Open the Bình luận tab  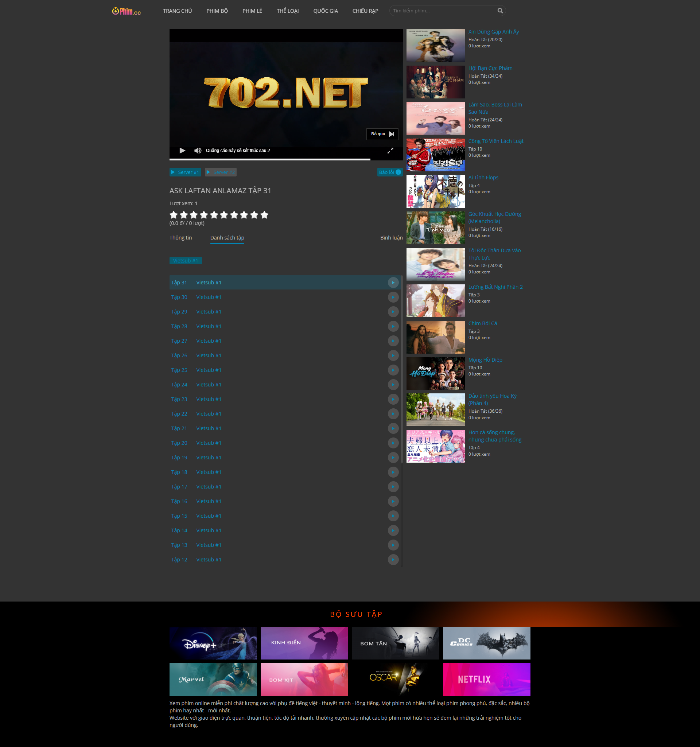click(x=391, y=237)
